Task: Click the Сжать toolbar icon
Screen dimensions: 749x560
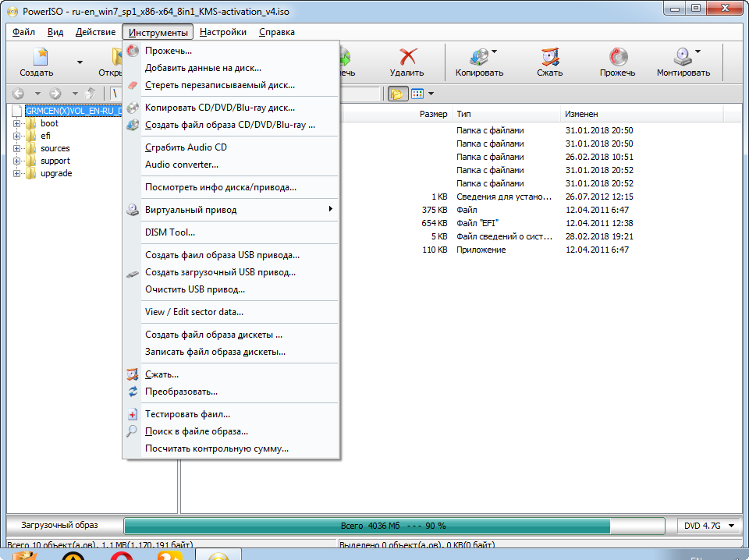Action: (x=550, y=57)
